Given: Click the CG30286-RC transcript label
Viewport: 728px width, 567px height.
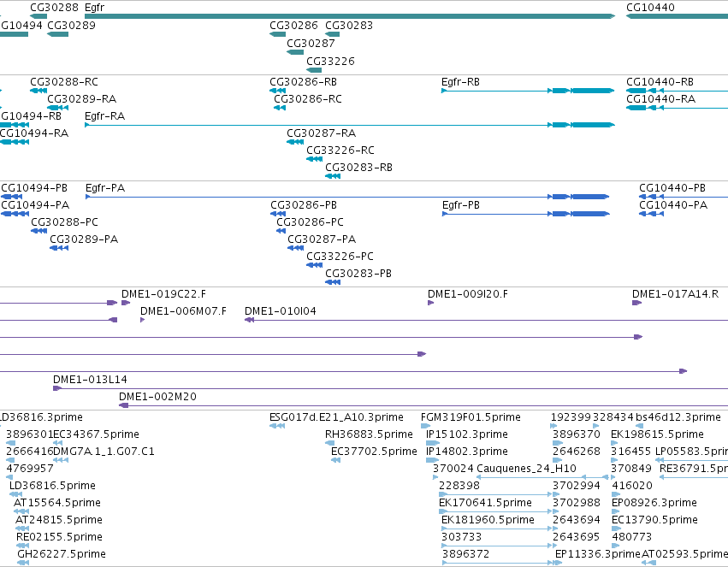Looking at the screenshot, I should pyautogui.click(x=308, y=99).
